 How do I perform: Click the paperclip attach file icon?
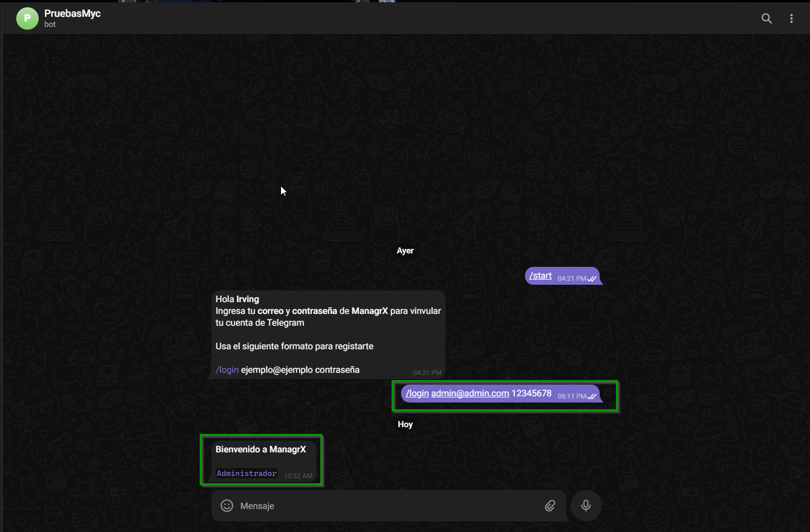tap(550, 506)
